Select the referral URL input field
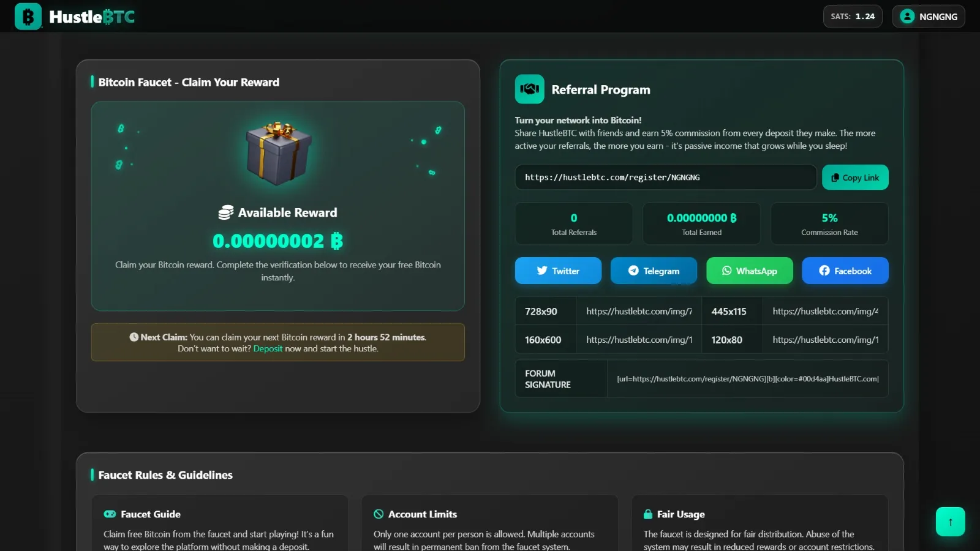Viewport: 980px width, 551px height. [666, 178]
